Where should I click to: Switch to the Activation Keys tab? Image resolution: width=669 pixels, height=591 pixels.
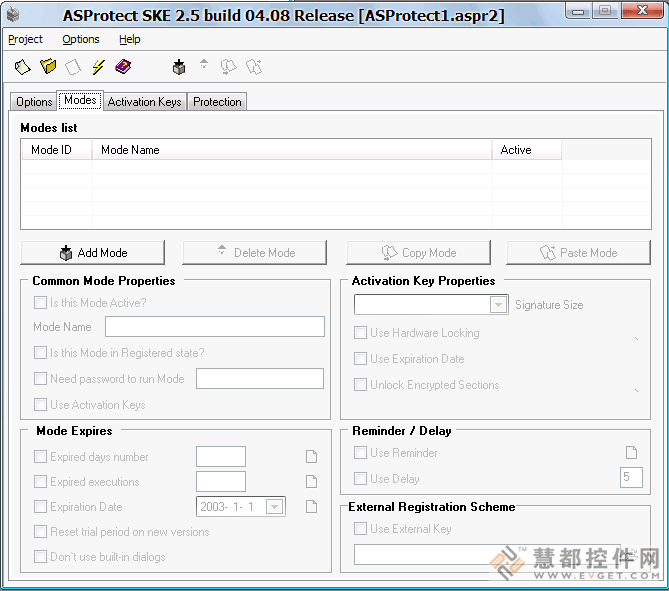(144, 102)
